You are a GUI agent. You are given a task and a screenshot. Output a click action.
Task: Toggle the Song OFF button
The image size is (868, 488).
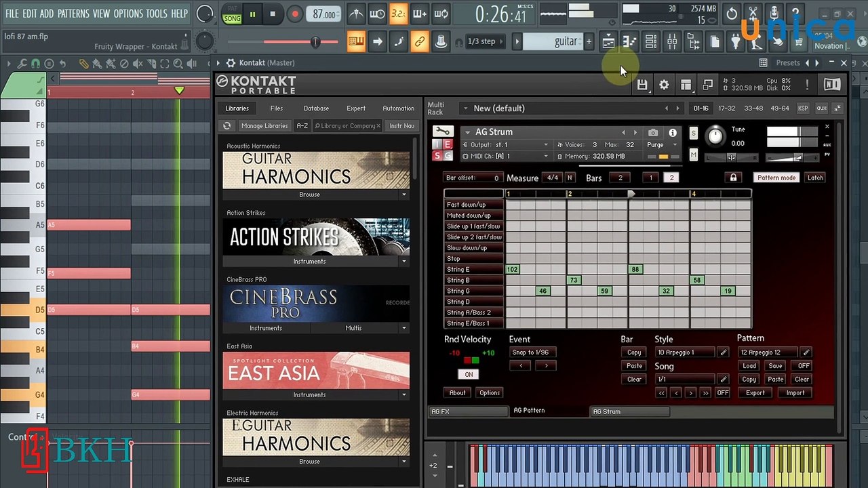point(723,393)
